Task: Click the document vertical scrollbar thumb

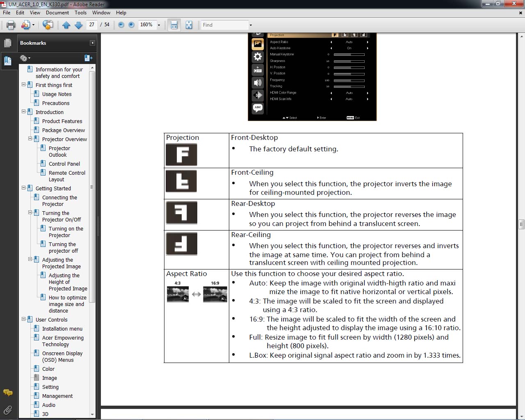Action: [521, 224]
